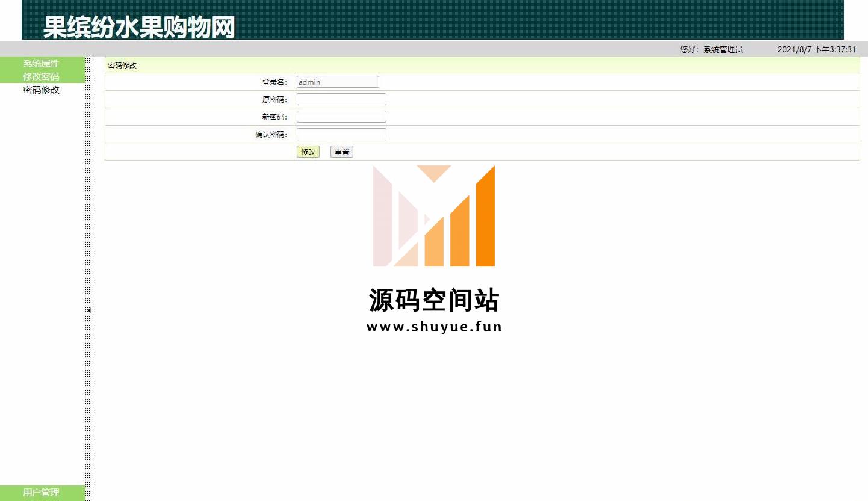Click the 原密码 label
The height and width of the screenshot is (501, 868).
tap(274, 100)
